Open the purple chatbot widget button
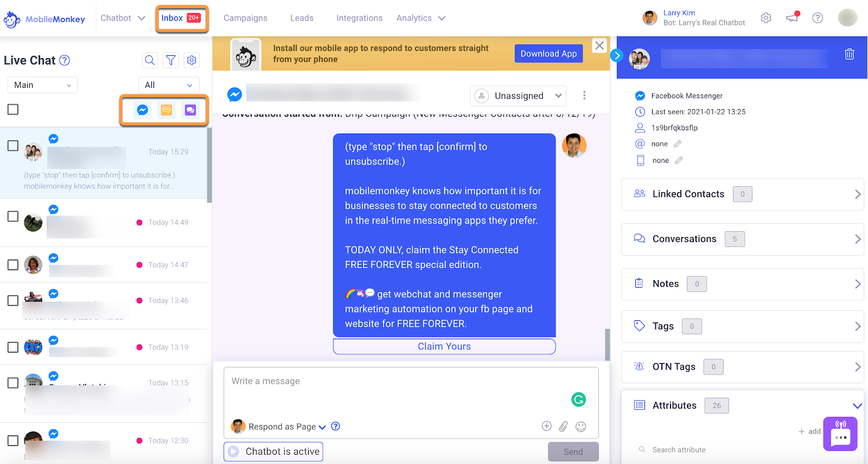Viewport: 868px width, 464px height. click(x=840, y=434)
